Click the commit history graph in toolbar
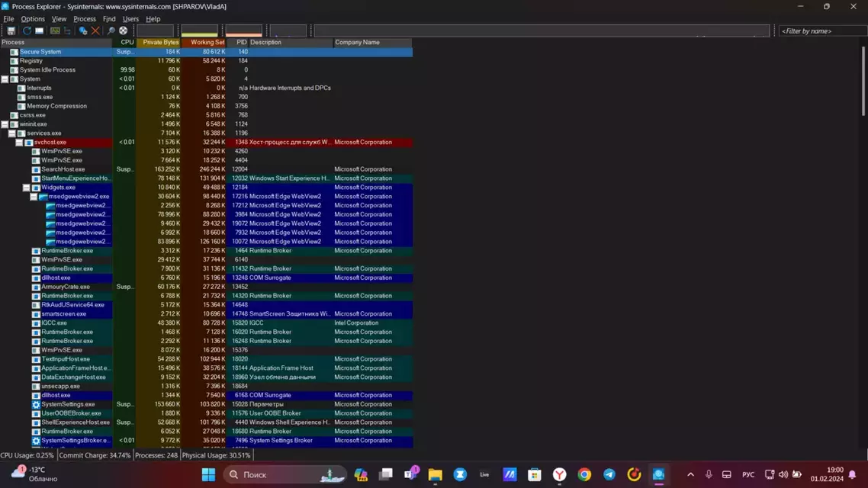The width and height of the screenshot is (868, 488). pyautogui.click(x=199, y=31)
